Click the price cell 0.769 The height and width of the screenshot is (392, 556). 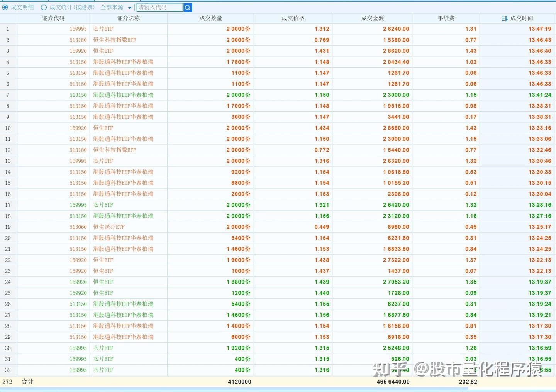click(x=322, y=40)
